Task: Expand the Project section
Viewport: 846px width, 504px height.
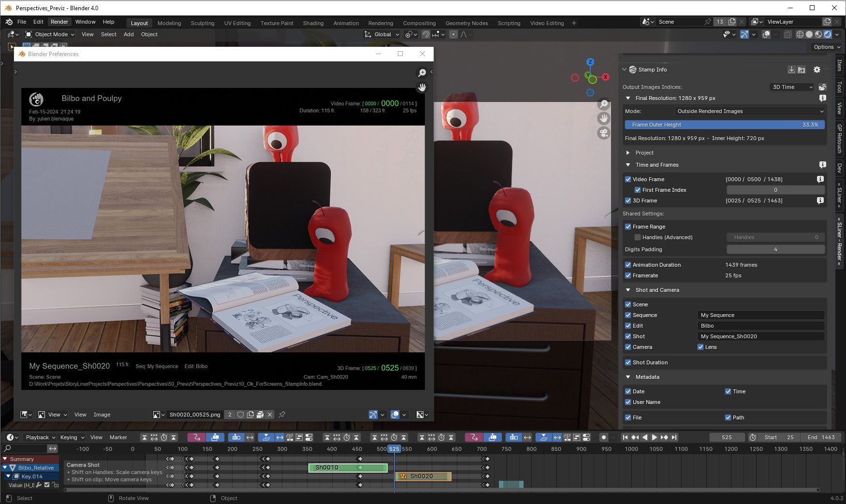Action: (628, 153)
